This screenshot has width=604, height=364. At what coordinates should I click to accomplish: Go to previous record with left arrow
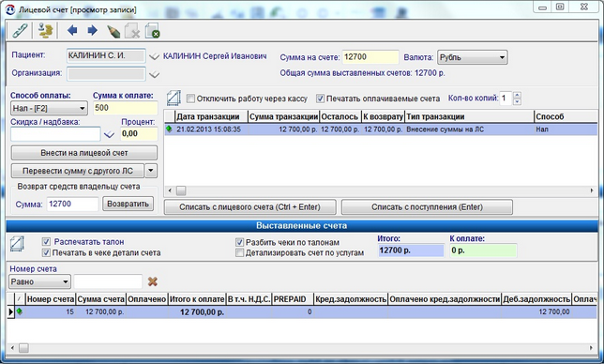click(x=72, y=30)
